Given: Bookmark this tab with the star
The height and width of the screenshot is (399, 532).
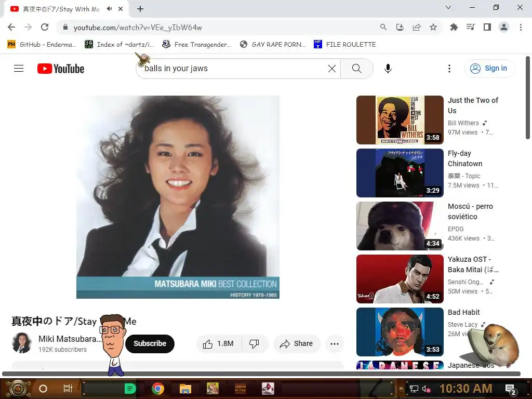Looking at the screenshot, I should point(433,27).
